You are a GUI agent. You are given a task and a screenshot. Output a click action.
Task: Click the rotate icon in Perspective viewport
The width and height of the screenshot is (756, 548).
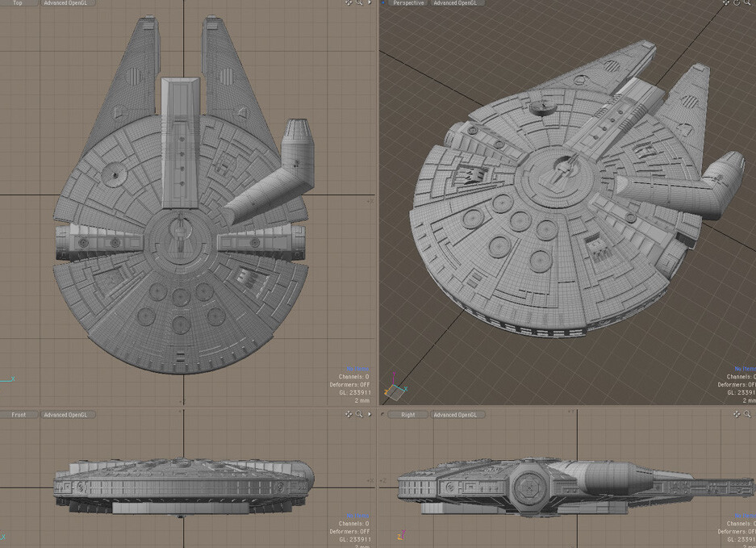click(737, 3)
